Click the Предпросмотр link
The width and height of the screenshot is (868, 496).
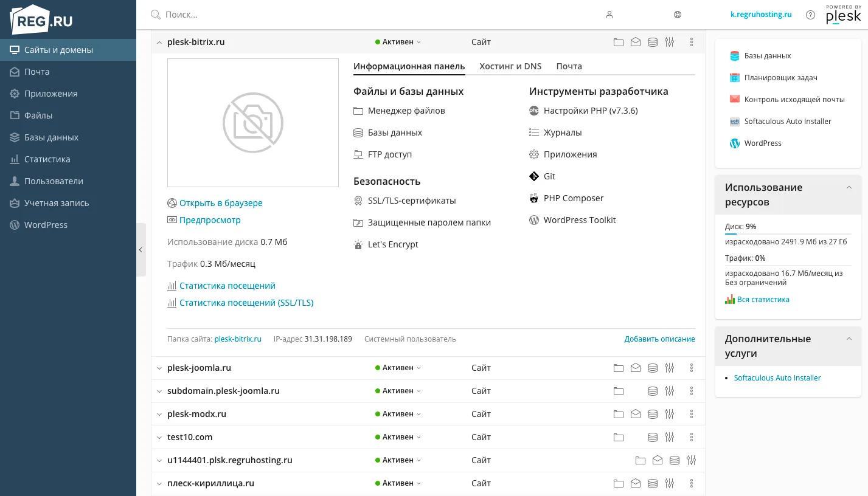210,220
